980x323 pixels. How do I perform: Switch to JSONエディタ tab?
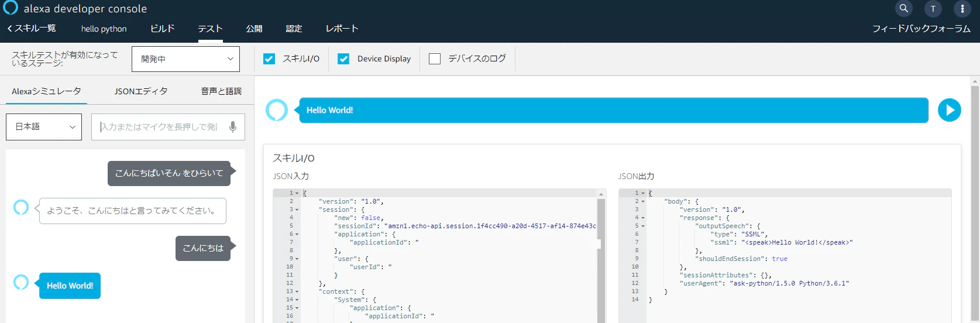coord(141,91)
